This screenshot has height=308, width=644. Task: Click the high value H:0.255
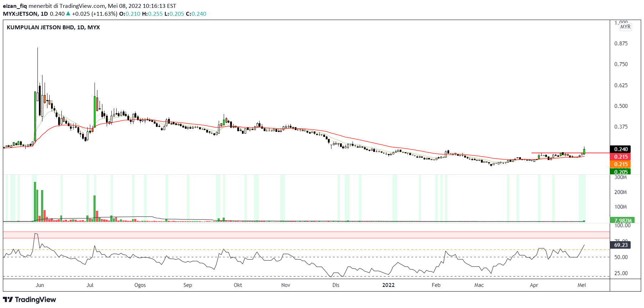[152, 14]
